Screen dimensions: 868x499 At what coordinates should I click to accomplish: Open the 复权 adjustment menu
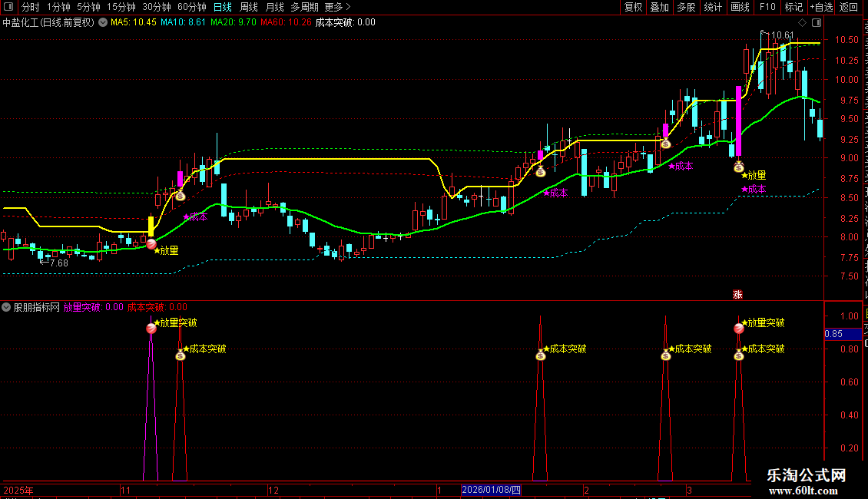pos(633,7)
